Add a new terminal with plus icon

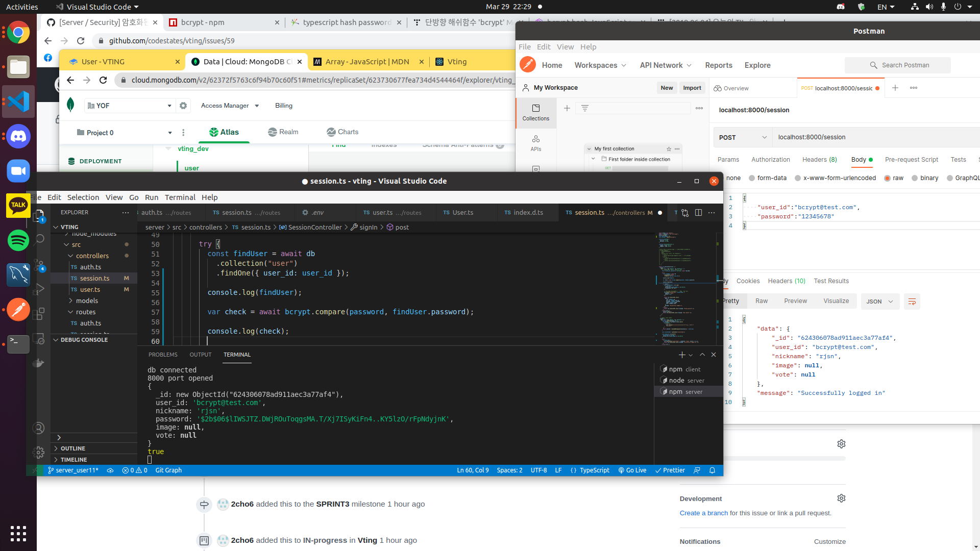[x=682, y=355]
